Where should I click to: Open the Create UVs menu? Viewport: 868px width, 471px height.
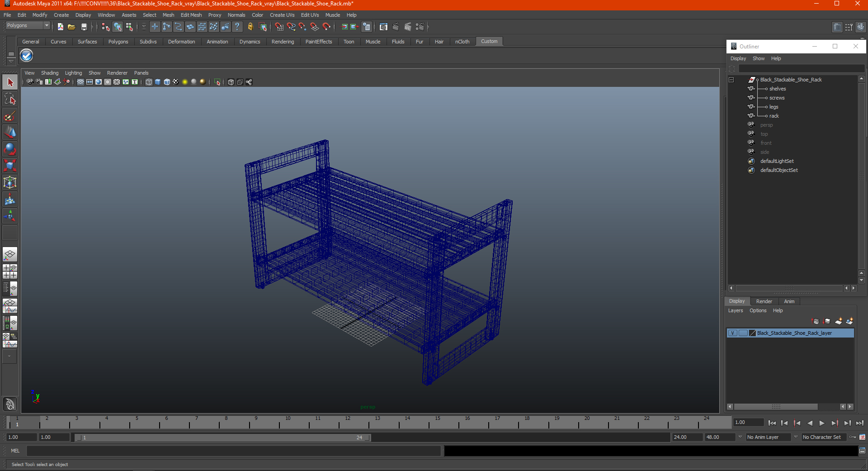pyautogui.click(x=282, y=15)
